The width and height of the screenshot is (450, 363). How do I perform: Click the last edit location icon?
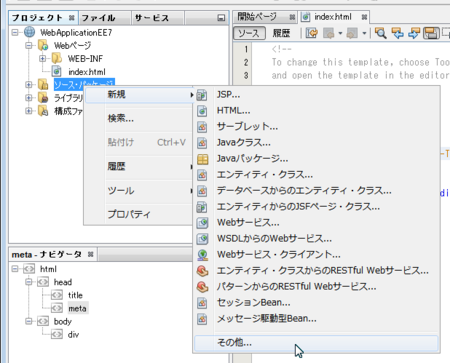312,33
